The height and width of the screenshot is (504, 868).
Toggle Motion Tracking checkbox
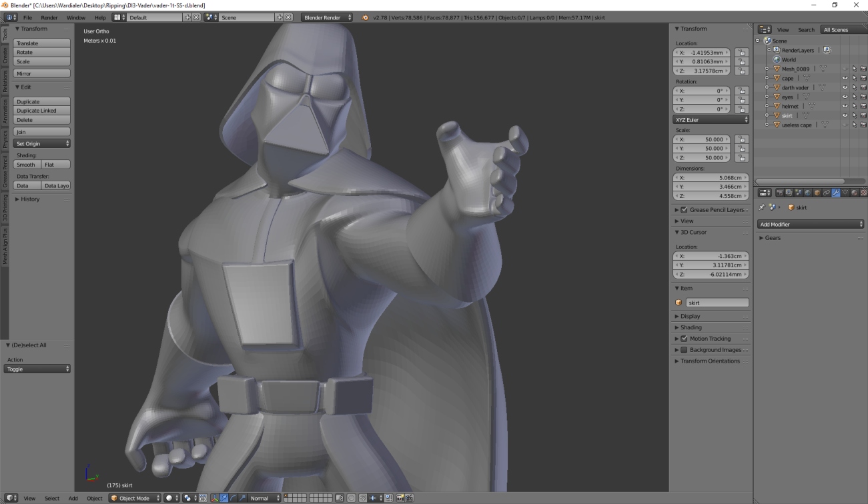[684, 339]
